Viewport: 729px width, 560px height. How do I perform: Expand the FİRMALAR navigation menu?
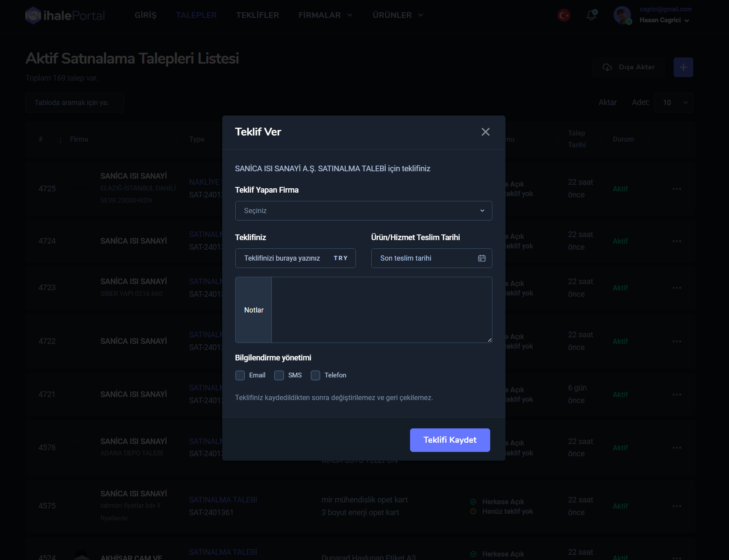coord(325,15)
